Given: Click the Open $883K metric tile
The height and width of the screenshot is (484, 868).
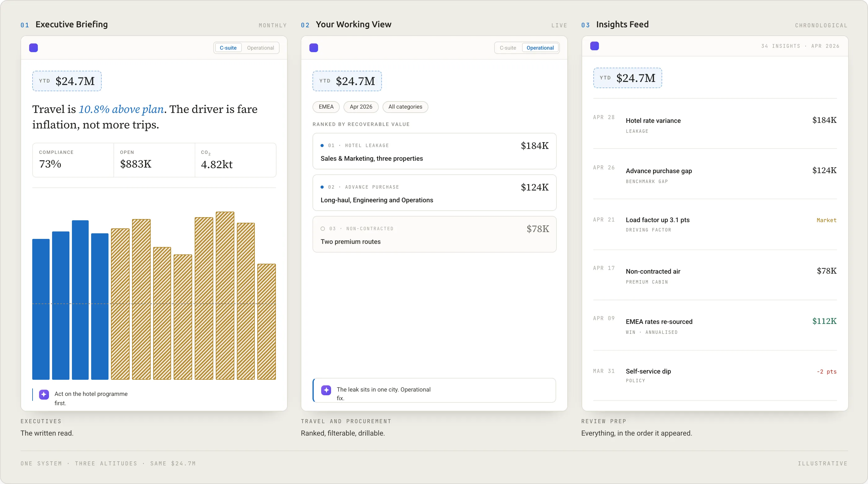Looking at the screenshot, I should 154,160.
